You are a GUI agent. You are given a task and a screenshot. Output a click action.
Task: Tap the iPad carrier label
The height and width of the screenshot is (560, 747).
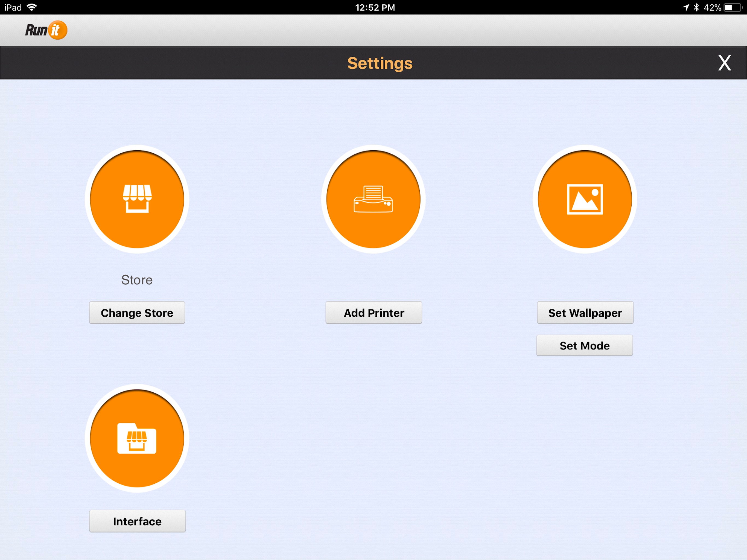pyautogui.click(x=13, y=7)
